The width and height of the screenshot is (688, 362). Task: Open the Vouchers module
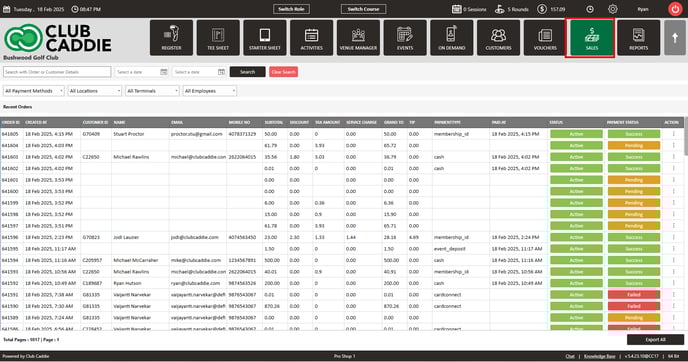(545, 38)
